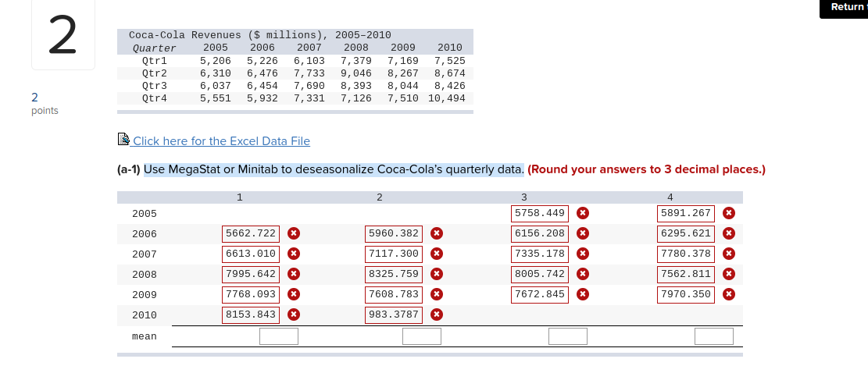The width and height of the screenshot is (868, 366).
Task: Click the red X icon beside 5758.449
Action: tap(582, 213)
